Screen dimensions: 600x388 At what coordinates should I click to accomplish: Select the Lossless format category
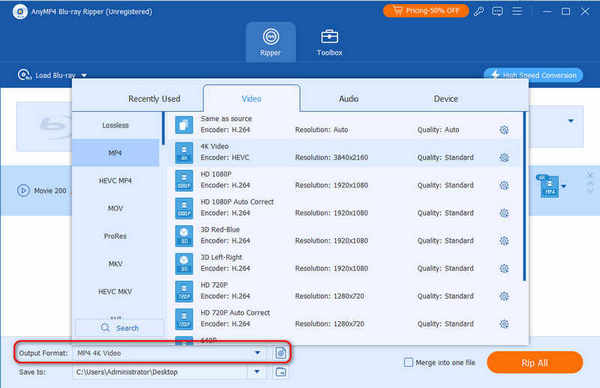click(x=115, y=125)
